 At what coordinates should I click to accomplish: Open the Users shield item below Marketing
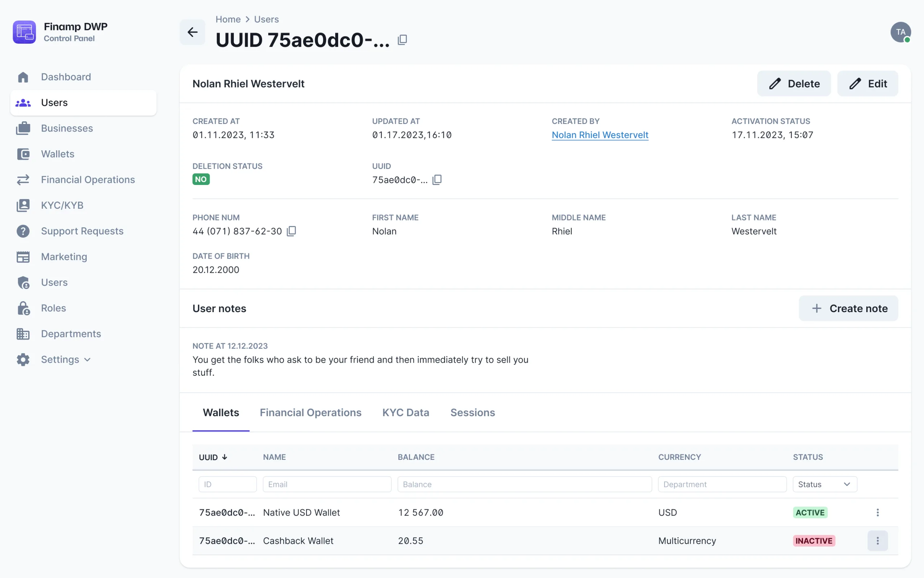pos(54,282)
